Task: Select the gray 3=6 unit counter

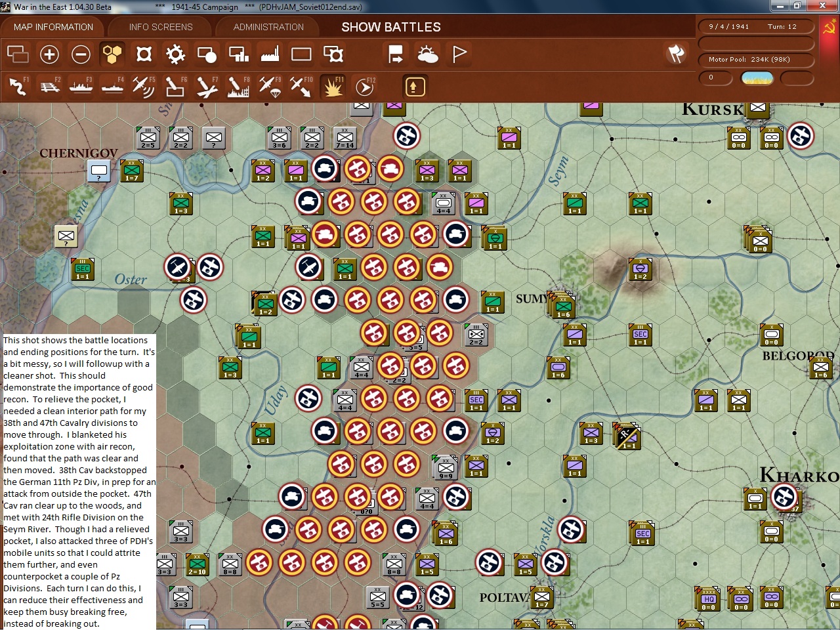Action: pyautogui.click(x=279, y=138)
